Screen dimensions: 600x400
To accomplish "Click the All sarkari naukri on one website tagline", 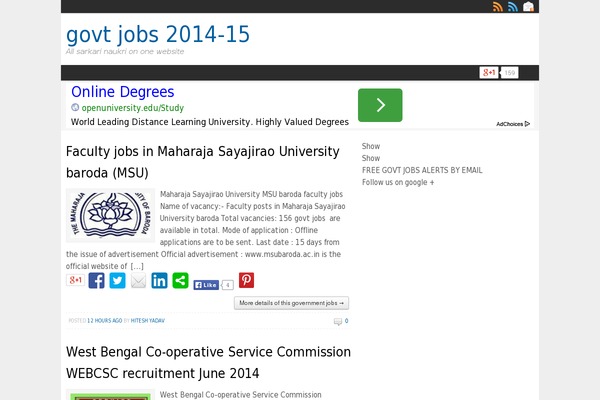I will [125, 51].
